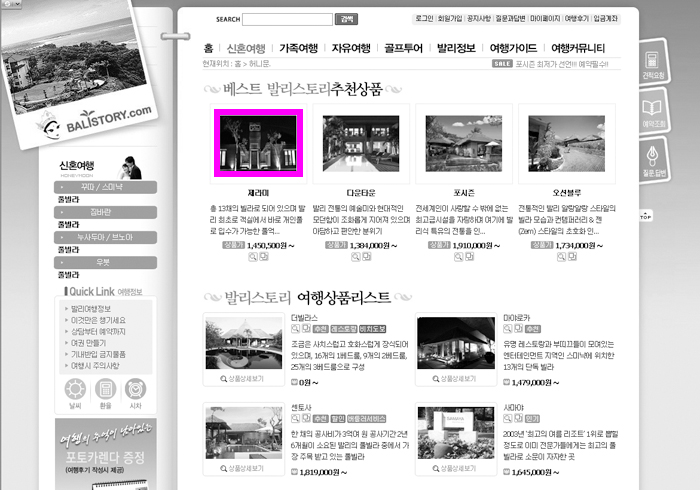Image resolution: width=700 pixels, height=490 pixels.
Task: Open the exchange rate (환율) calculator icon
Action: (x=106, y=392)
